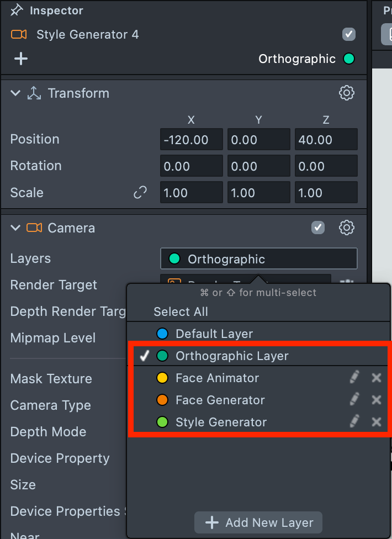Rename the Style Generator layer with pencil
The image size is (392, 539).
click(354, 422)
